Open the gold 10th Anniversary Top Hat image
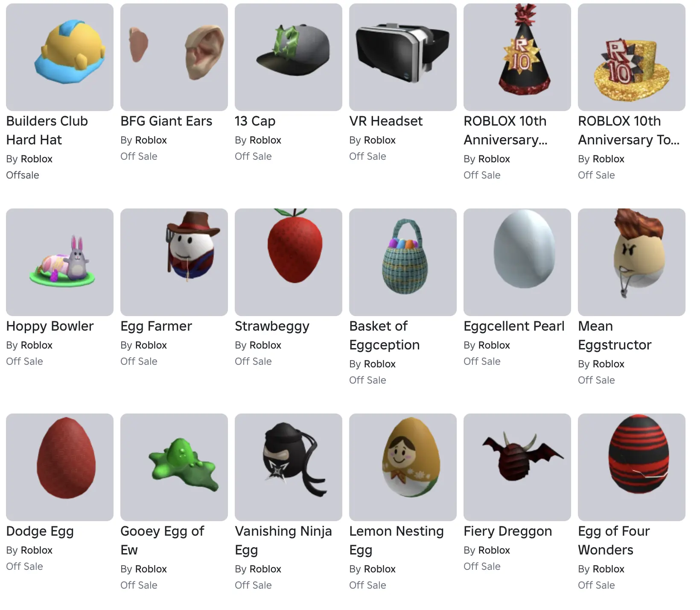 632,57
